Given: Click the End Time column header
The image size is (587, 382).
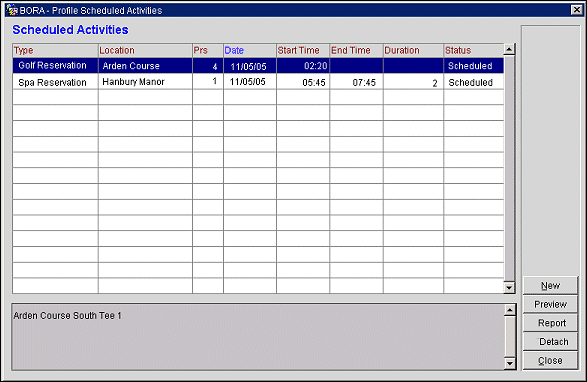Looking at the screenshot, I should pos(356,50).
